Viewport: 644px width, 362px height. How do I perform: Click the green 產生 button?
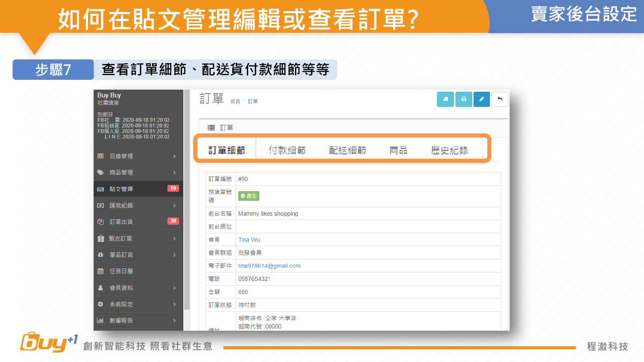(249, 196)
